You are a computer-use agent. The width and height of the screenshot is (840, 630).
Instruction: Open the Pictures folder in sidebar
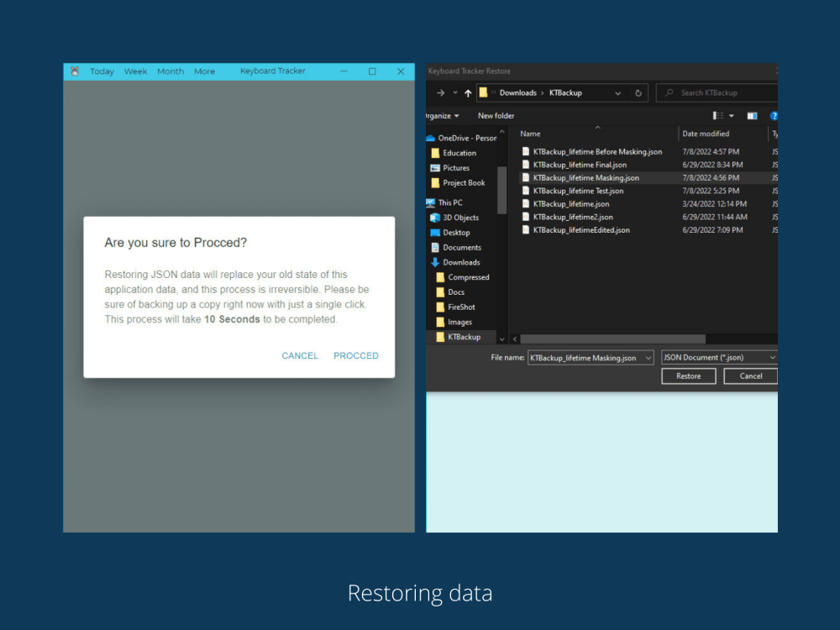click(x=450, y=168)
